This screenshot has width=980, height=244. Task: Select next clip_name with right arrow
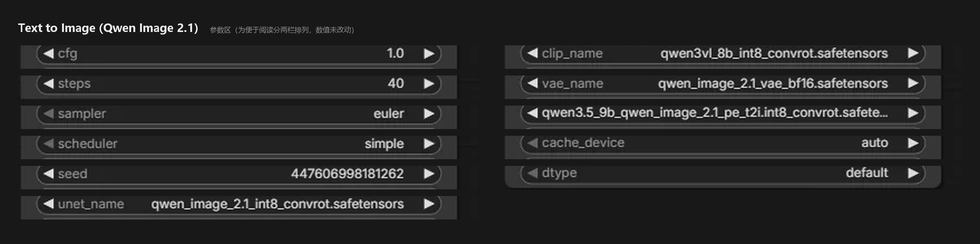tap(913, 53)
